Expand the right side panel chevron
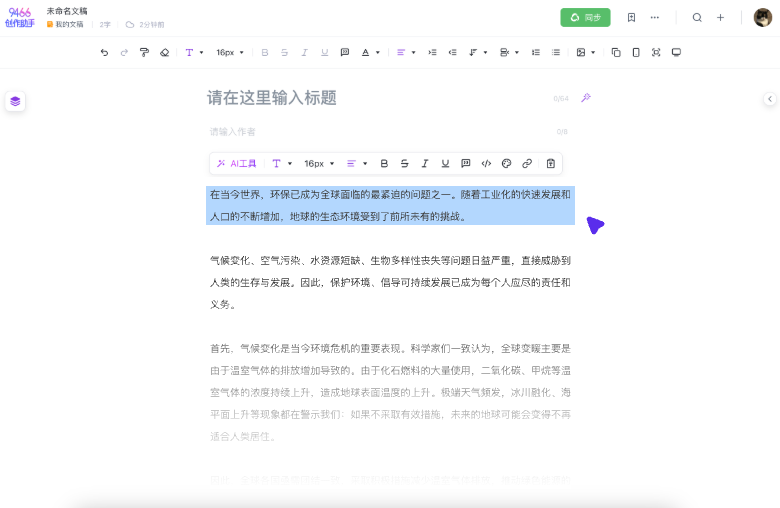Screen dimensions: 780x508 pos(769,99)
